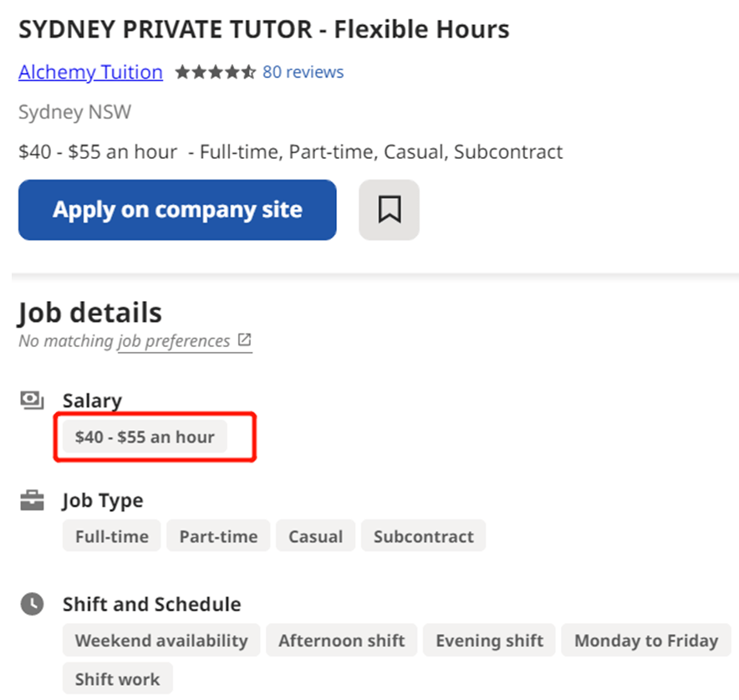Open the job preferences external link icon
The image size is (739, 700).
[244, 340]
